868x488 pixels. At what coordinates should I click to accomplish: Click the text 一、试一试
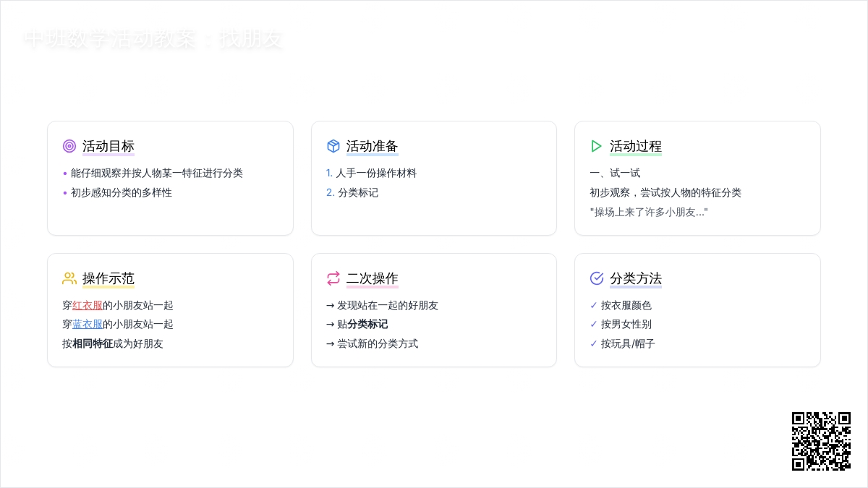[x=616, y=173]
